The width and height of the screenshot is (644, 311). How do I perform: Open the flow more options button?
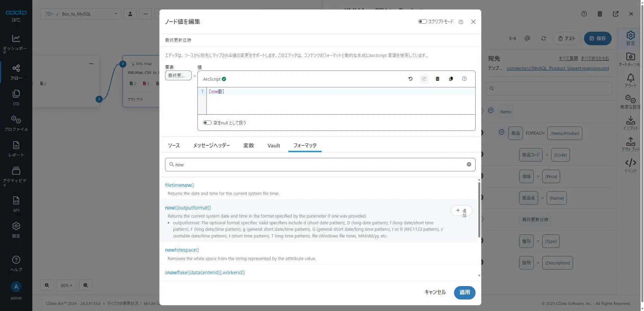(146, 14)
